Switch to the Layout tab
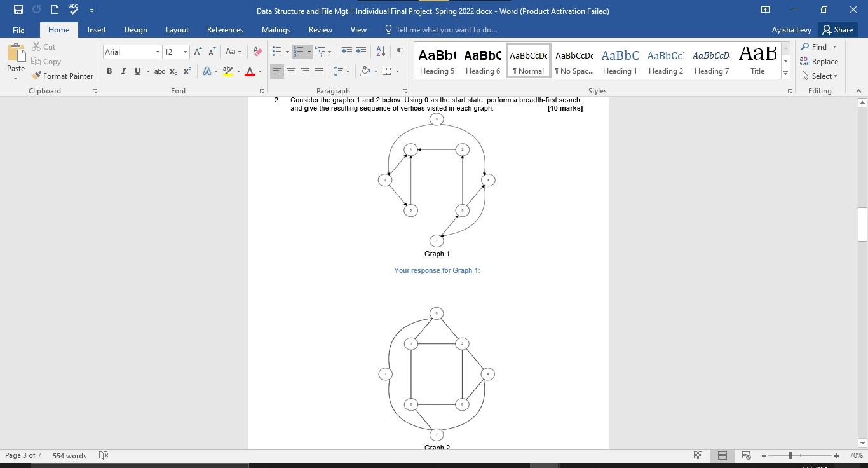Viewport: 868px width, 468px height. (x=177, y=30)
